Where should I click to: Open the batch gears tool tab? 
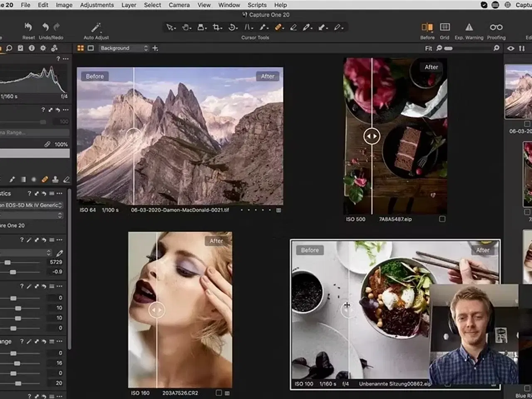54,48
